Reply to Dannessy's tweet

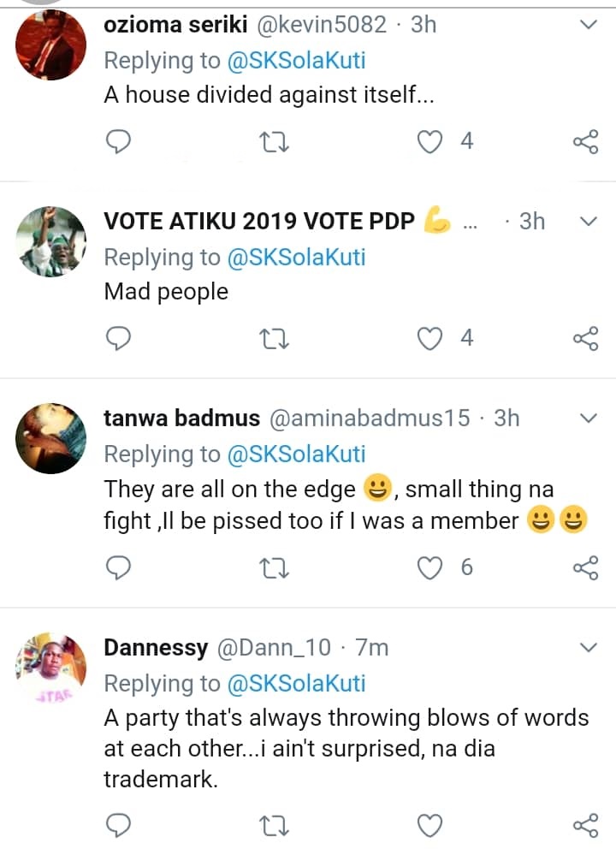pyautogui.click(x=117, y=825)
